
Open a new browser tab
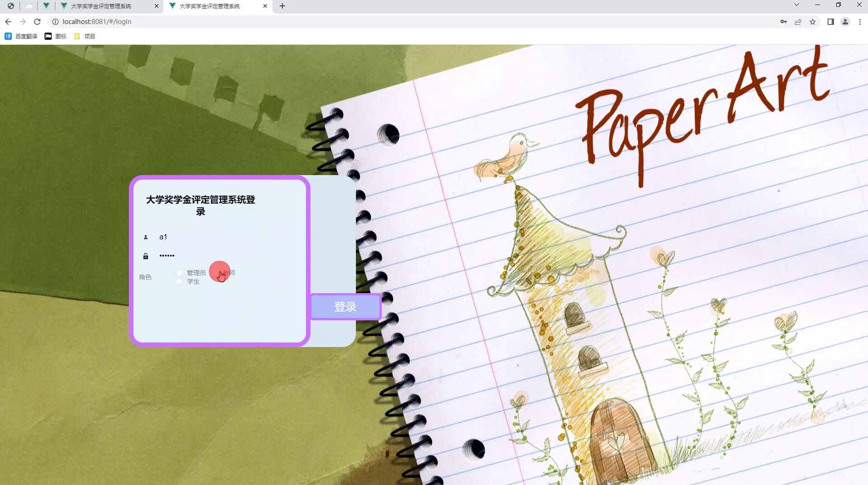tap(283, 6)
